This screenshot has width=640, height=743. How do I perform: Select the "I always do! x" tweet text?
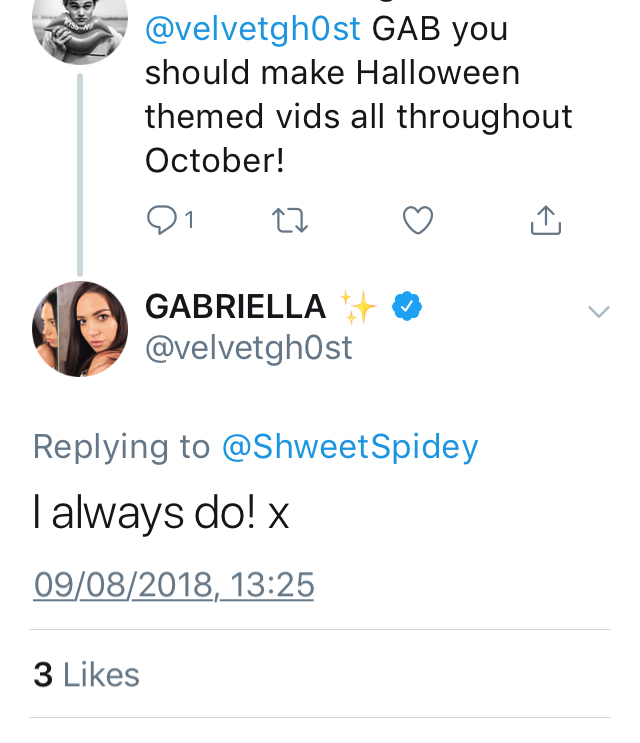[161, 514]
